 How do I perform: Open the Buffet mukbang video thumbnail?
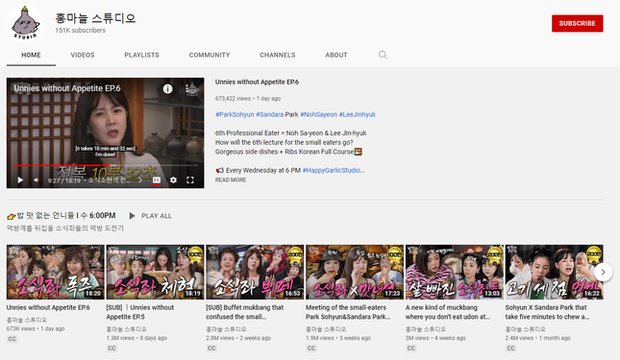tap(255, 272)
